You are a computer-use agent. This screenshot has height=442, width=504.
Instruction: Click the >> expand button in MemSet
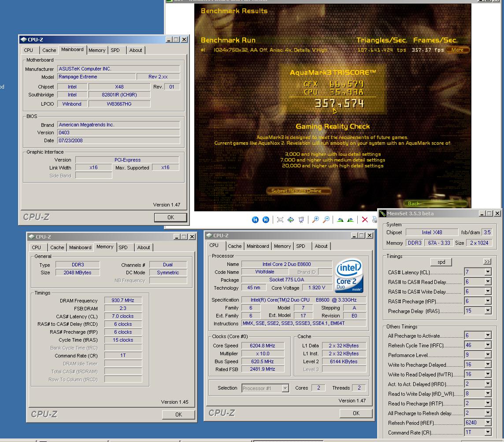tap(487, 262)
